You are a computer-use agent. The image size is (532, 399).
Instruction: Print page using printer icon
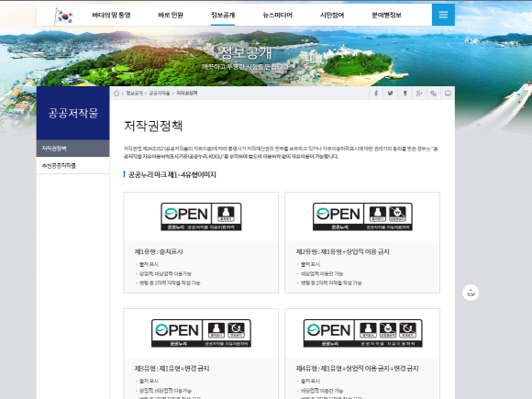tap(448, 94)
